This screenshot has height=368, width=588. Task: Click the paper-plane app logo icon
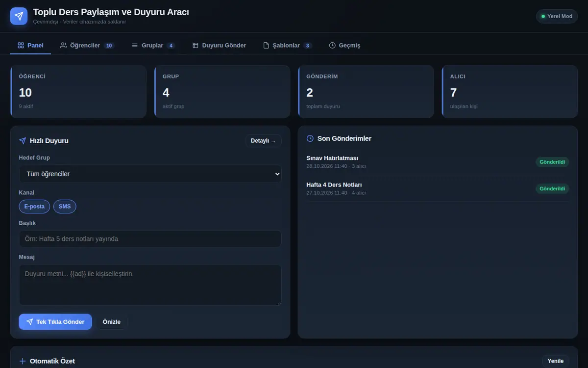tap(19, 16)
